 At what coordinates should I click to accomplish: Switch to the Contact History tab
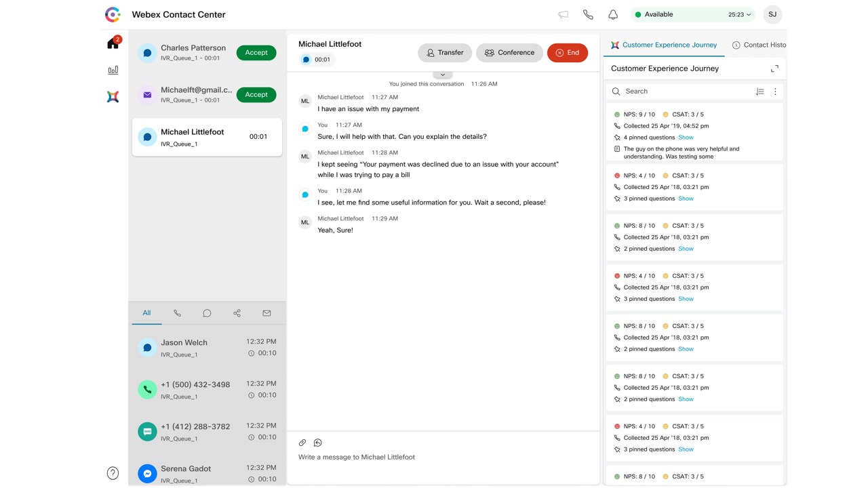(759, 45)
